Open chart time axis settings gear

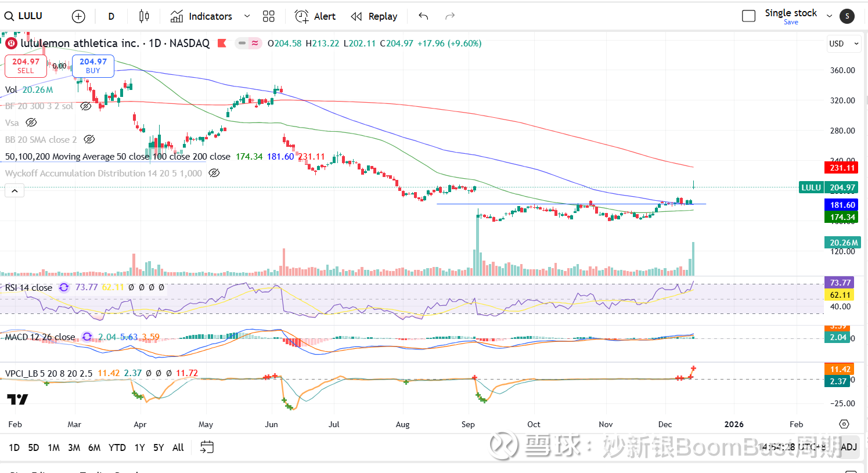tap(844, 424)
